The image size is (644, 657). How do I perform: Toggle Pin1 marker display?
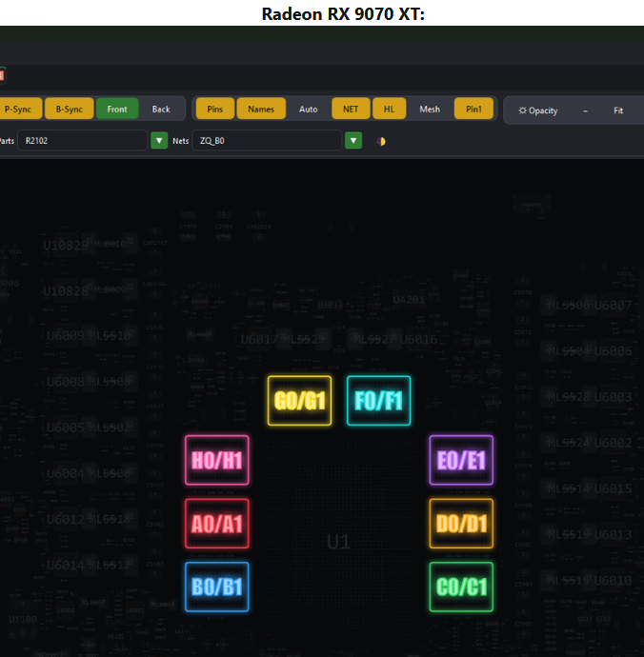point(473,109)
